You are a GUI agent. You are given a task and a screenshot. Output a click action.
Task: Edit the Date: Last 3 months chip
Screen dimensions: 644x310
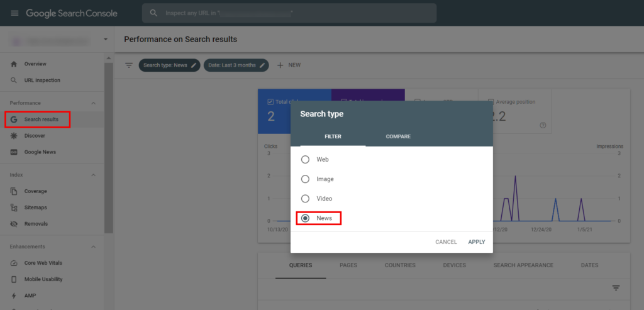pos(236,65)
